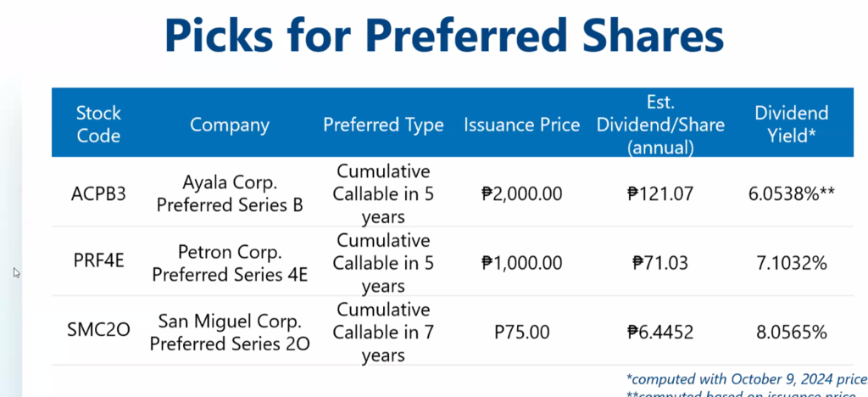Select the "Preferred Type" column header
Image resolution: width=868 pixels, height=397 pixels.
383,125
